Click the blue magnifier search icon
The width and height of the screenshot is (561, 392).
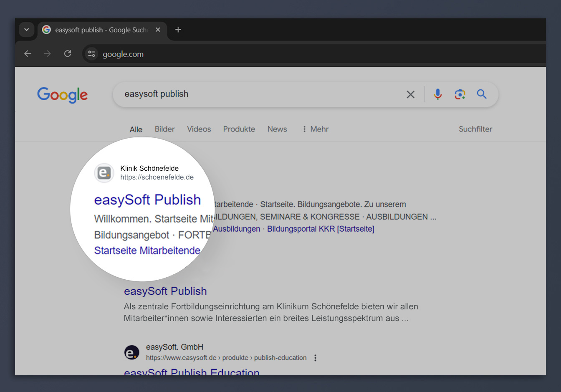482,94
